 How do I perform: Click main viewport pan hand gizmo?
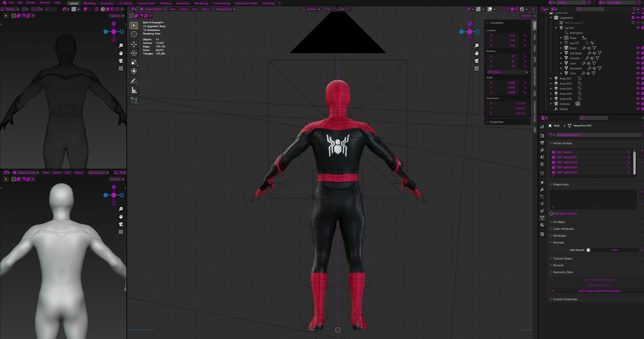point(477,53)
